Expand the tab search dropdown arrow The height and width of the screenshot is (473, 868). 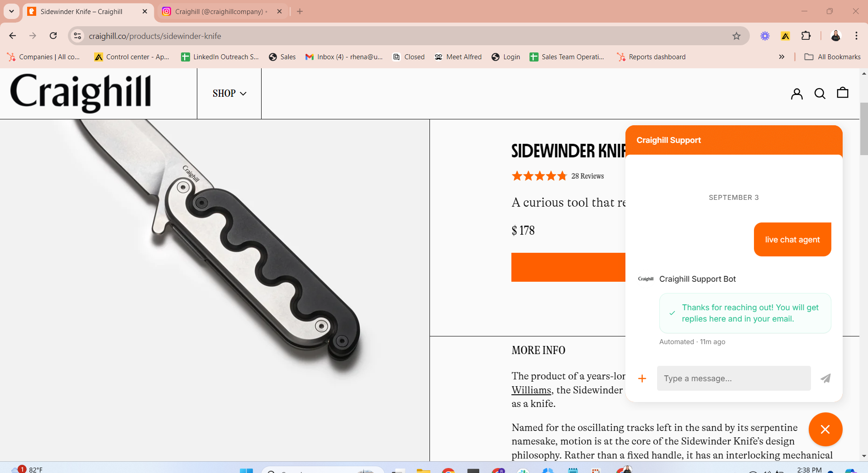click(11, 11)
